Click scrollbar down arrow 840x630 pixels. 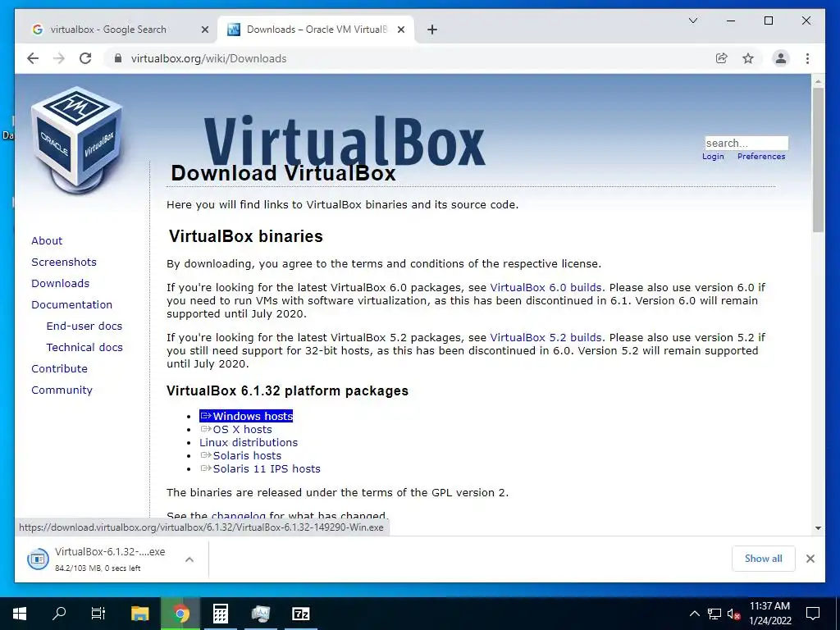[818, 528]
